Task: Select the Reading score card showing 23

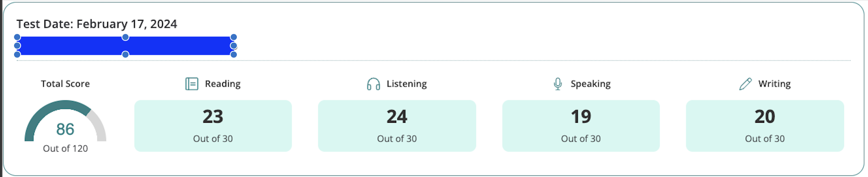Action: click(213, 126)
